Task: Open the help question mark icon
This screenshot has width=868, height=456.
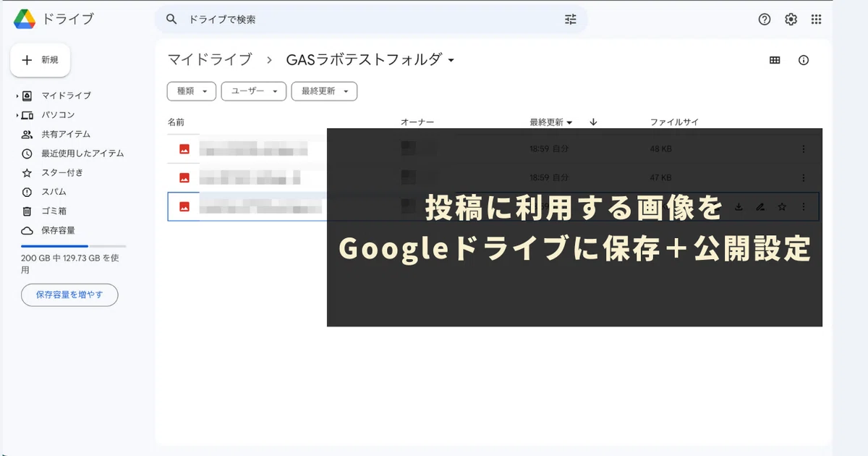Action: point(765,20)
